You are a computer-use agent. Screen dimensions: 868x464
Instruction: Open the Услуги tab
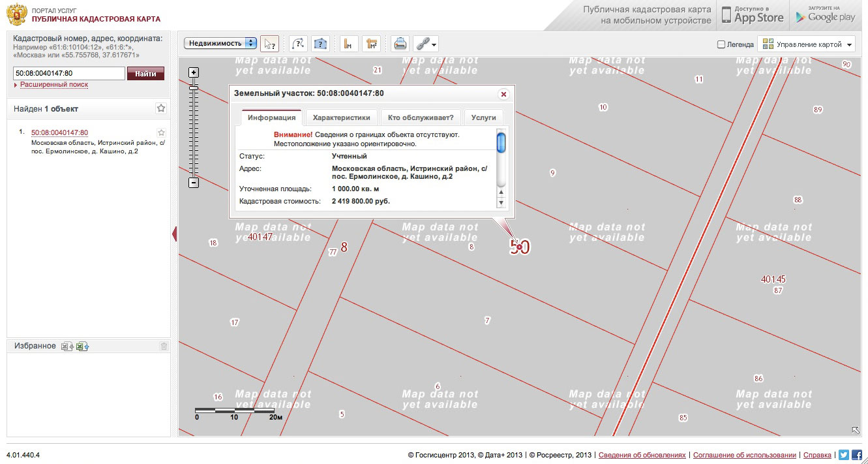pyautogui.click(x=483, y=117)
